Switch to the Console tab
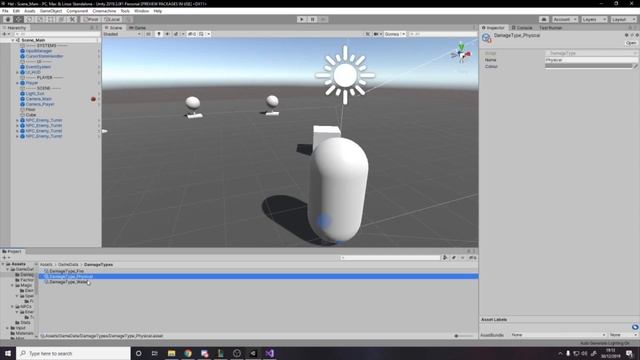The width and height of the screenshot is (640, 360). pyautogui.click(x=522, y=28)
